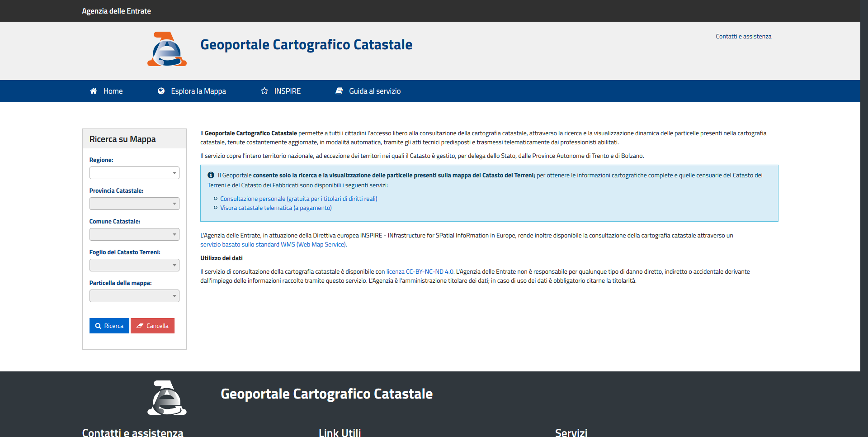The width and height of the screenshot is (868, 437).
Task: Click the Utilizzo dei dati heading
Action: pos(222,258)
